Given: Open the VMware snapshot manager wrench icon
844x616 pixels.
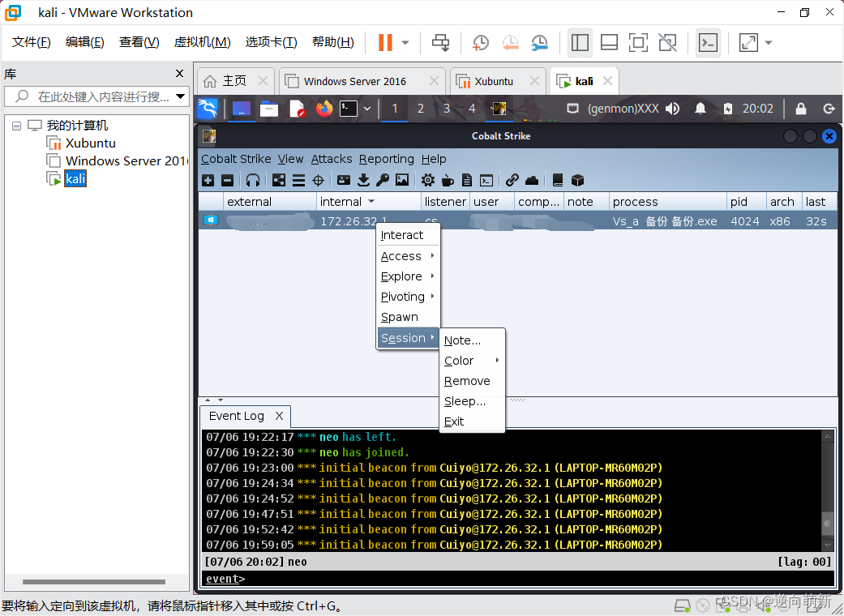Looking at the screenshot, I should point(539,42).
